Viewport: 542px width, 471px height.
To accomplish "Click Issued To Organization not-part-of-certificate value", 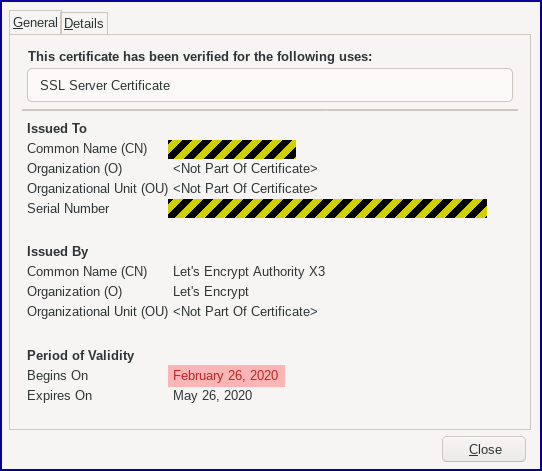I will pyautogui.click(x=245, y=169).
